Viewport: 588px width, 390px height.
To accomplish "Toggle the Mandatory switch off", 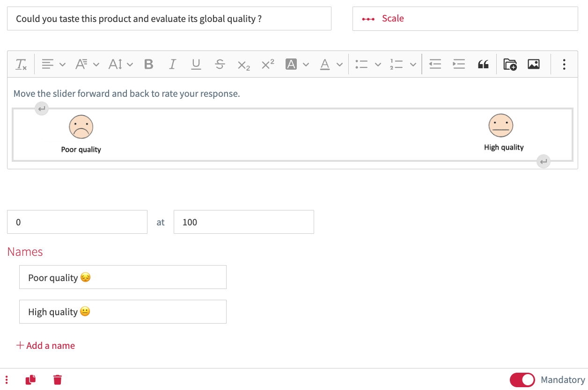I will pyautogui.click(x=522, y=380).
